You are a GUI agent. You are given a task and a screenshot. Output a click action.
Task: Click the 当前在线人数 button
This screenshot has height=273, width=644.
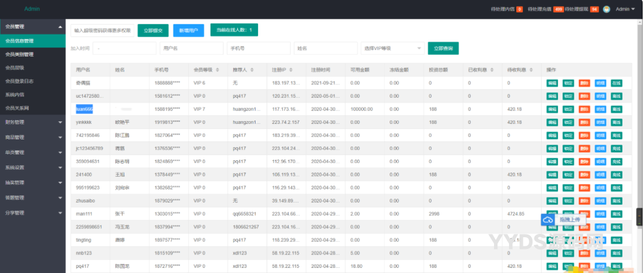pos(234,30)
